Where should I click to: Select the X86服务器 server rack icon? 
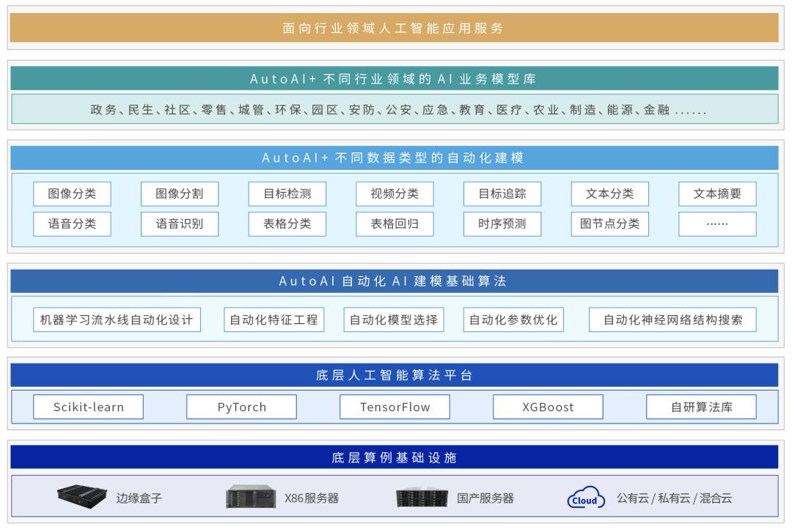tap(249, 496)
